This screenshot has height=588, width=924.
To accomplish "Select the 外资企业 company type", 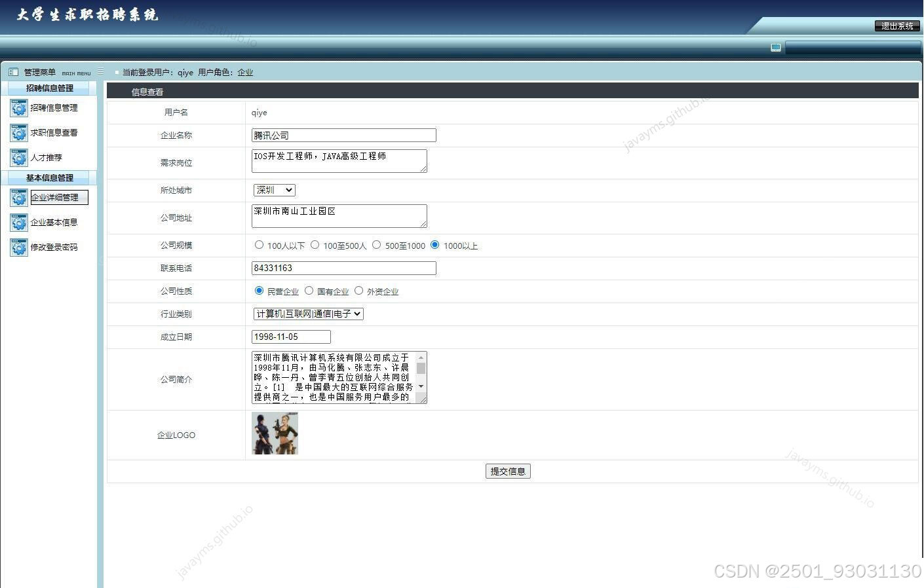I will click(358, 291).
